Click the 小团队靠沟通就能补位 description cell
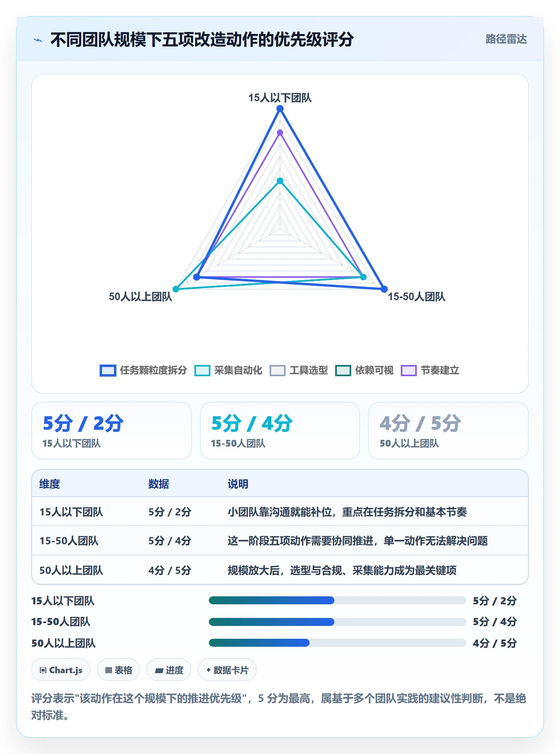 pos(347,512)
